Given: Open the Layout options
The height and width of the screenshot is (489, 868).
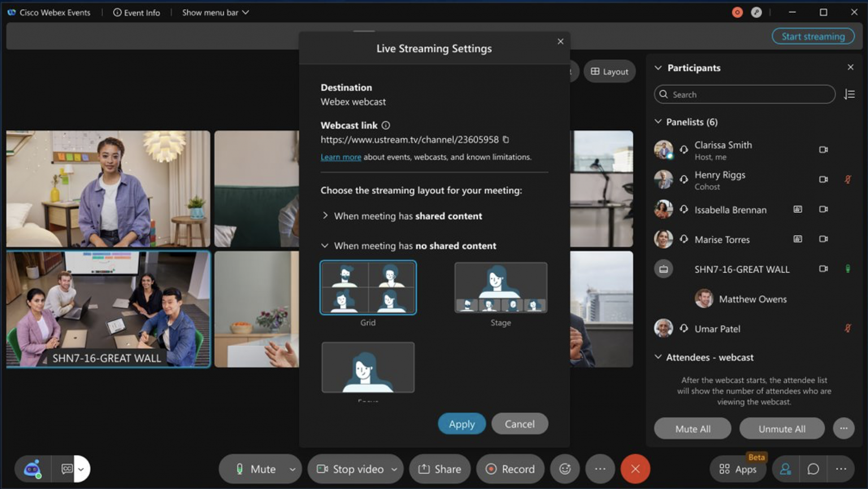Looking at the screenshot, I should tap(609, 71).
